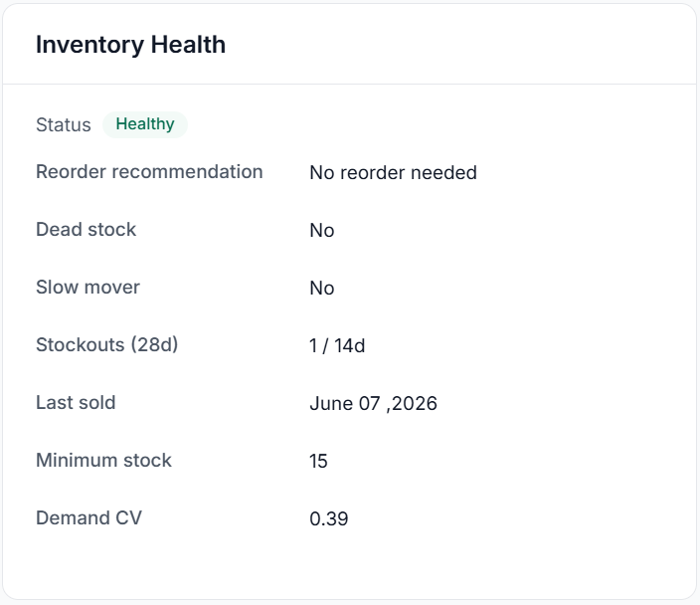Select the Slow mover No value
The image size is (700, 605).
(322, 288)
